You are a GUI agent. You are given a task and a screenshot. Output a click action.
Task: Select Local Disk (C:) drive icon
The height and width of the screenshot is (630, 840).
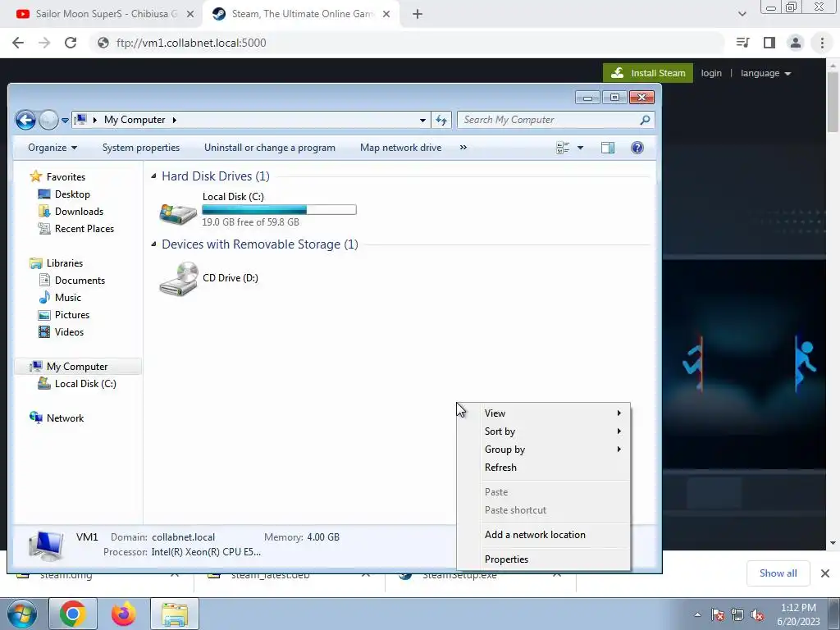tap(178, 214)
